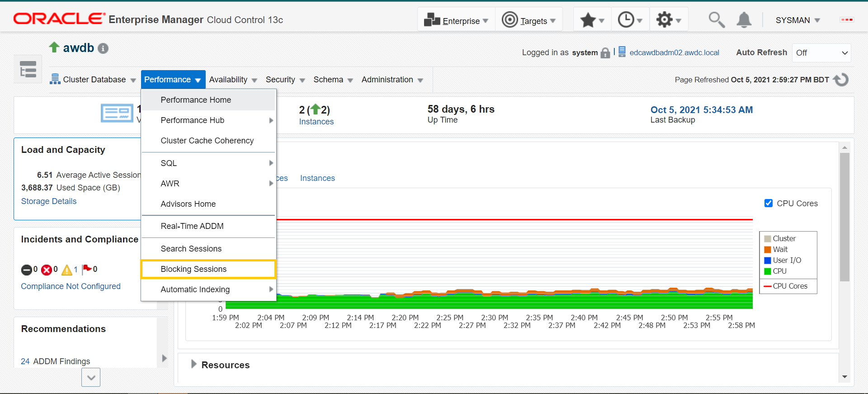868x394 pixels.
Task: Open the Enterprise menu icon
Action: pos(432,19)
